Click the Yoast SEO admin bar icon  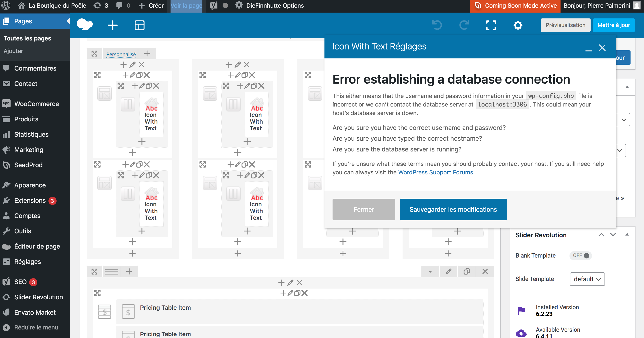pos(213,6)
